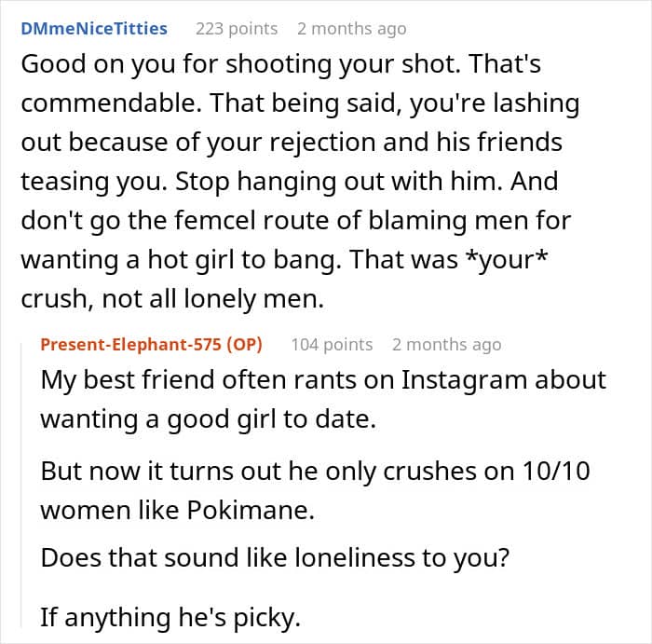
Task: Click 'teasing you. Stop hanging out' line
Action: 290,182
